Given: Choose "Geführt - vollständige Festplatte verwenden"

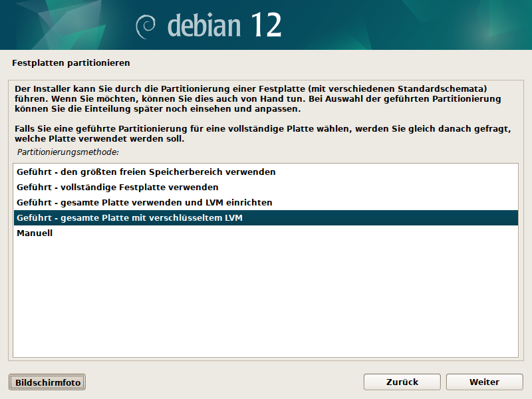Looking at the screenshot, I should pos(118,187).
